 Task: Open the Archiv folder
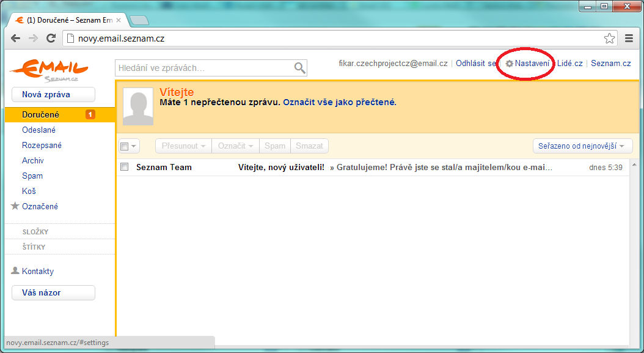32,160
